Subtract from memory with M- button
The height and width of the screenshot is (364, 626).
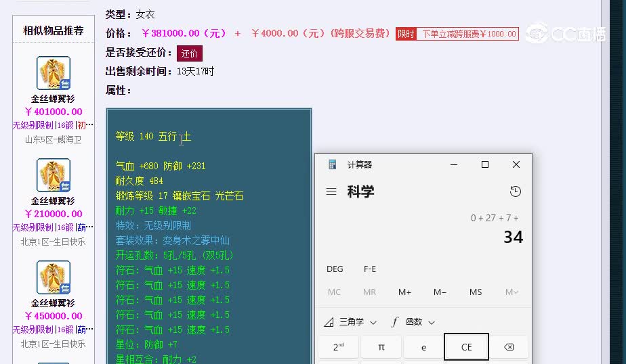pyautogui.click(x=440, y=292)
